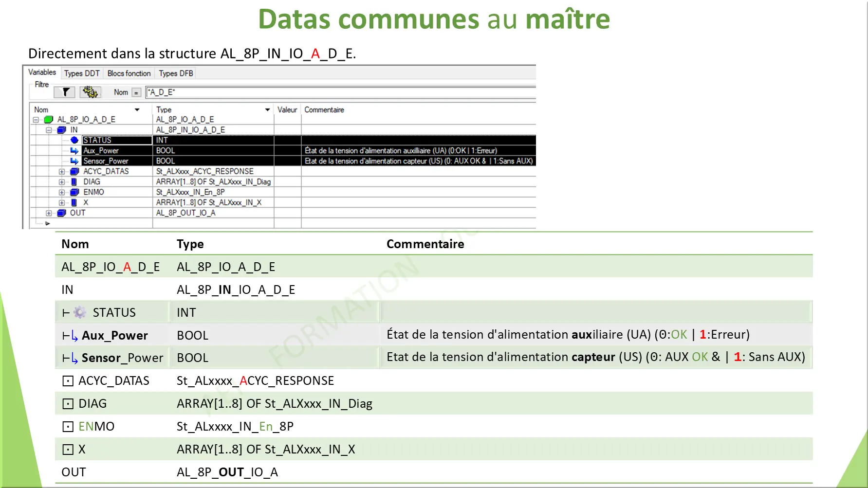Collapse the AL_8P_IO_A_D_E root node

click(36, 120)
